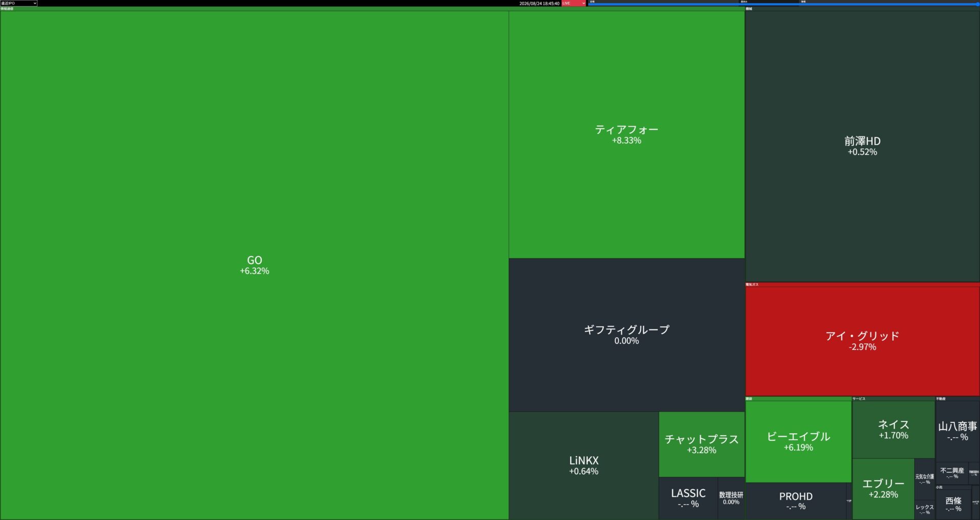This screenshot has height=520, width=980.
Task: Select the ネイス +1.70% tile
Action: 893,430
